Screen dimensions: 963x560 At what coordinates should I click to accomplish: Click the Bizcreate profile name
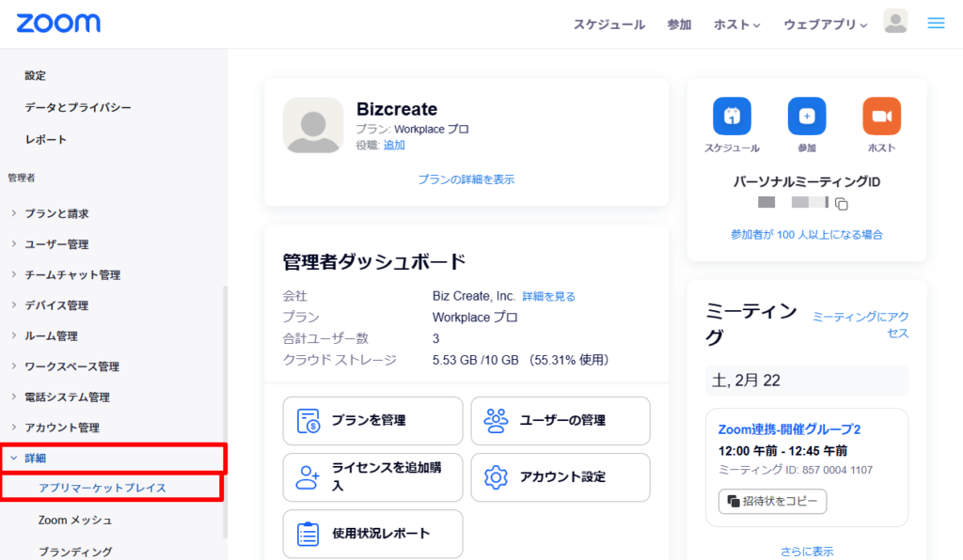397,109
